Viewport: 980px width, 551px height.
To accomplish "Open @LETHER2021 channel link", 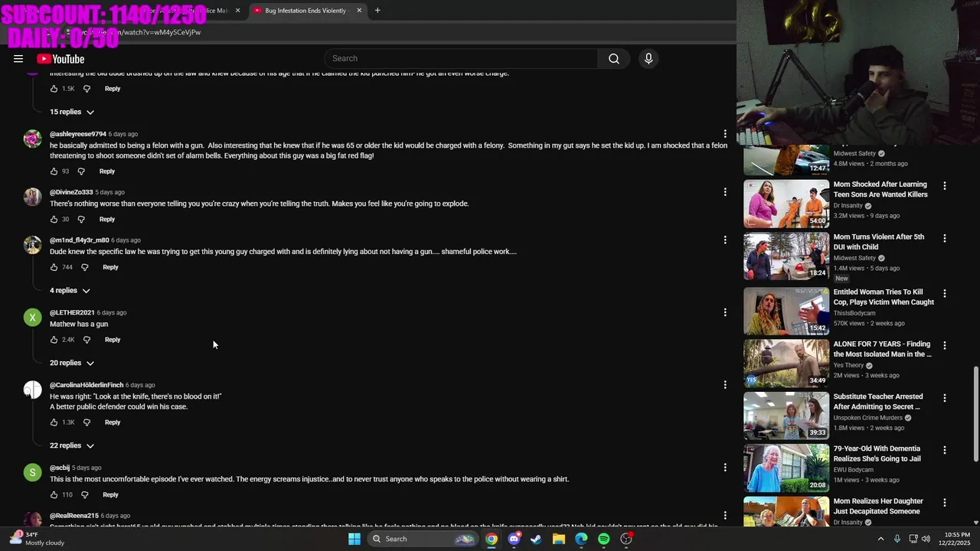I will [x=72, y=312].
